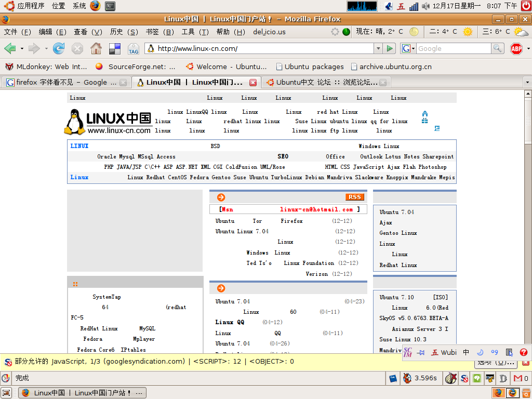The height and width of the screenshot is (399, 532).
Task: Click the Back navigation arrow
Action: 10,48
